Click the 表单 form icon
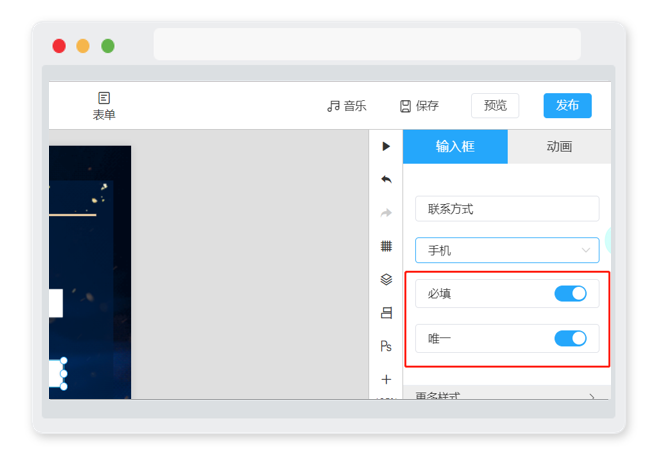This screenshot has width=660, height=460. (104, 98)
